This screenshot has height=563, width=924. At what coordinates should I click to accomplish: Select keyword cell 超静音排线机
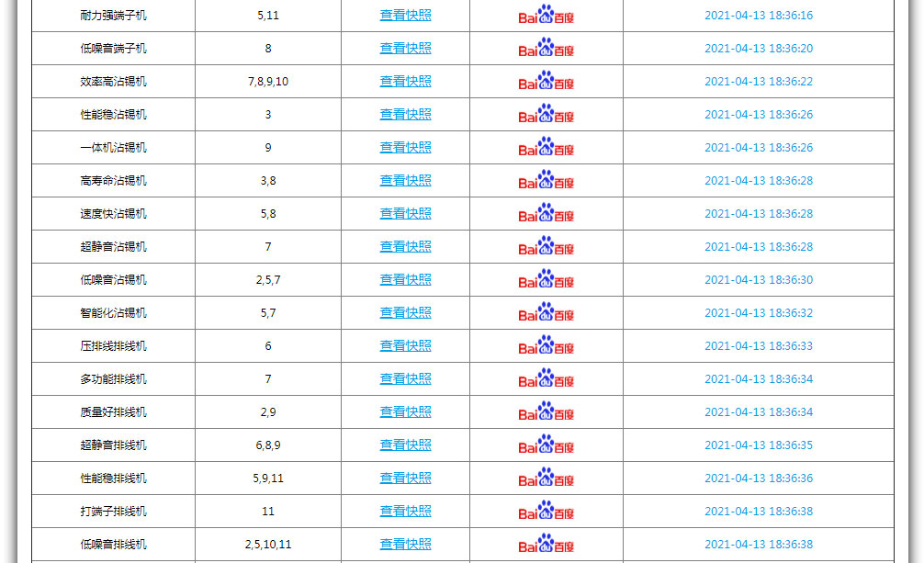[x=113, y=445]
